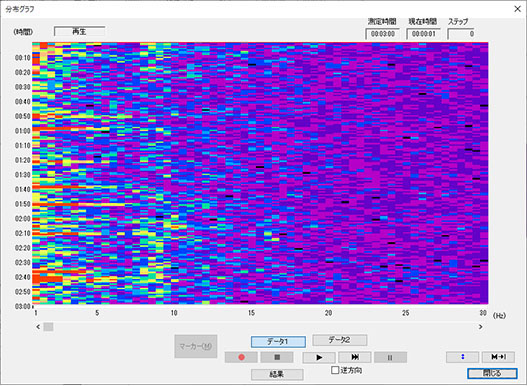This screenshot has width=527, height=386.
Task: Click the マーカー(M) button
Action: click(x=196, y=346)
